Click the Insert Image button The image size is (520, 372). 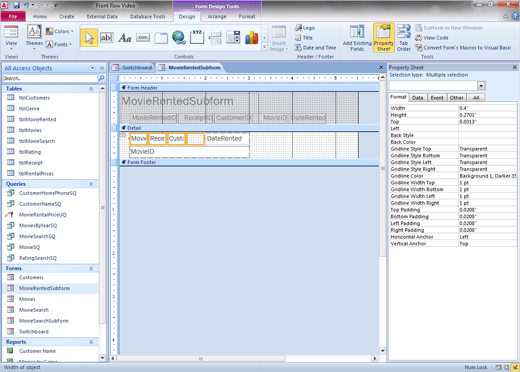click(279, 38)
